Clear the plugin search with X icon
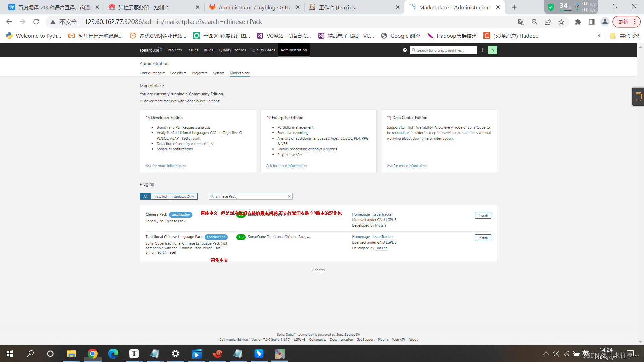 [289, 196]
